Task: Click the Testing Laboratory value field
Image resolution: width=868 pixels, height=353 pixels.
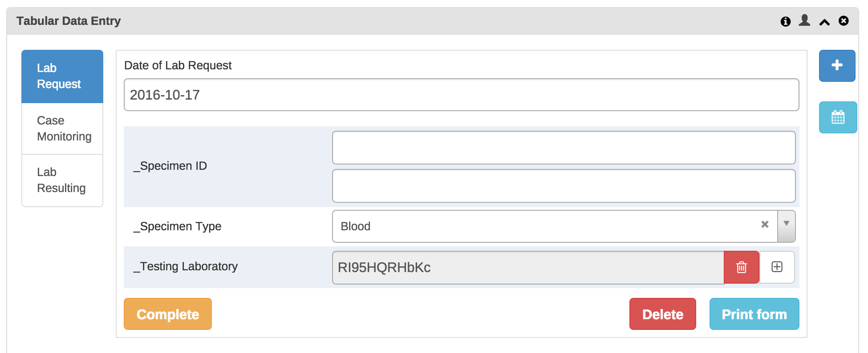Action: pyautogui.click(x=528, y=267)
